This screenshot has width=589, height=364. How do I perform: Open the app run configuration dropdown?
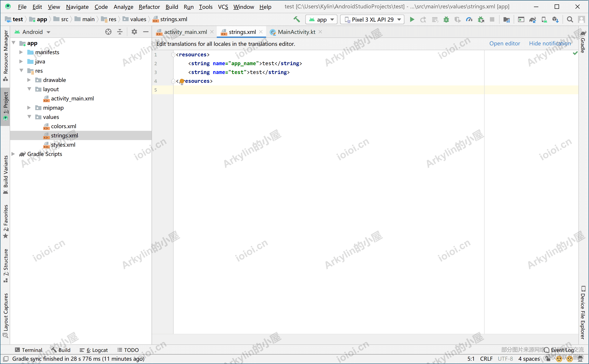(x=321, y=20)
